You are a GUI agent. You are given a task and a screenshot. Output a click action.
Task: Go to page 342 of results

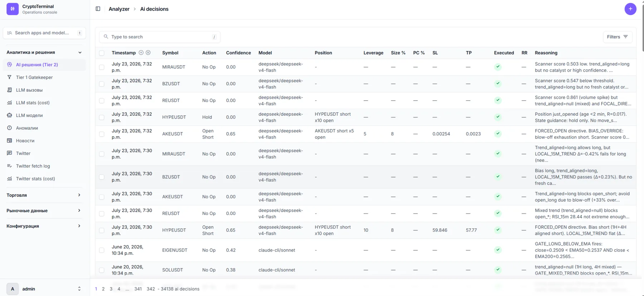151,289
